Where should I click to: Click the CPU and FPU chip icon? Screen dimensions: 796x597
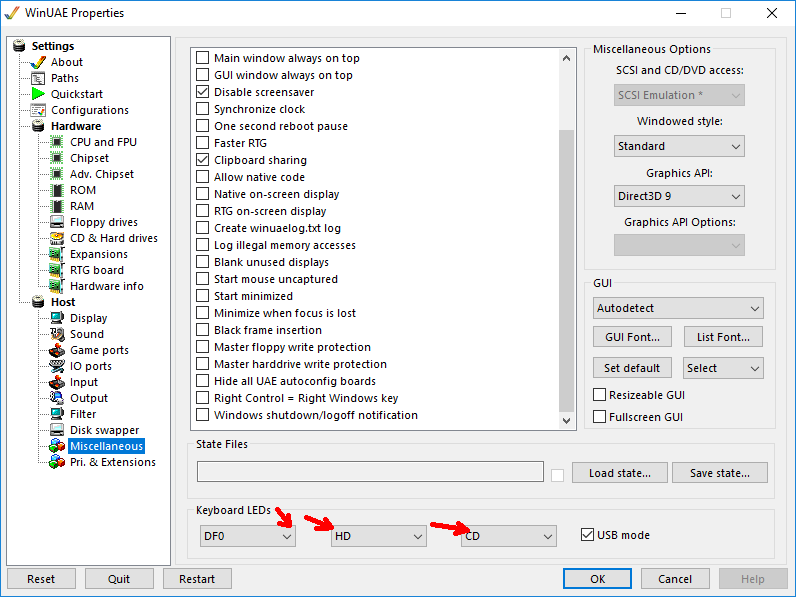click(57, 142)
